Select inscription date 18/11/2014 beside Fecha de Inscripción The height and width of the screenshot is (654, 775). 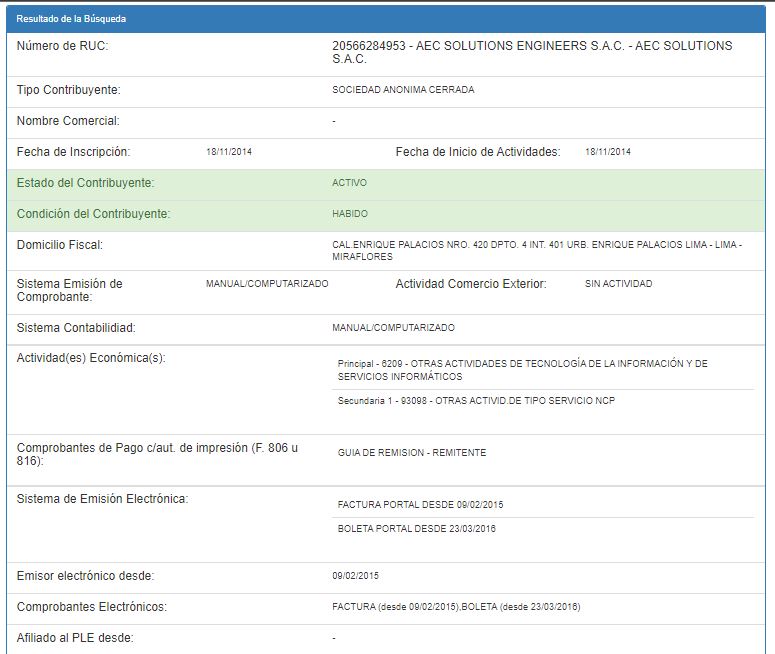coord(229,152)
